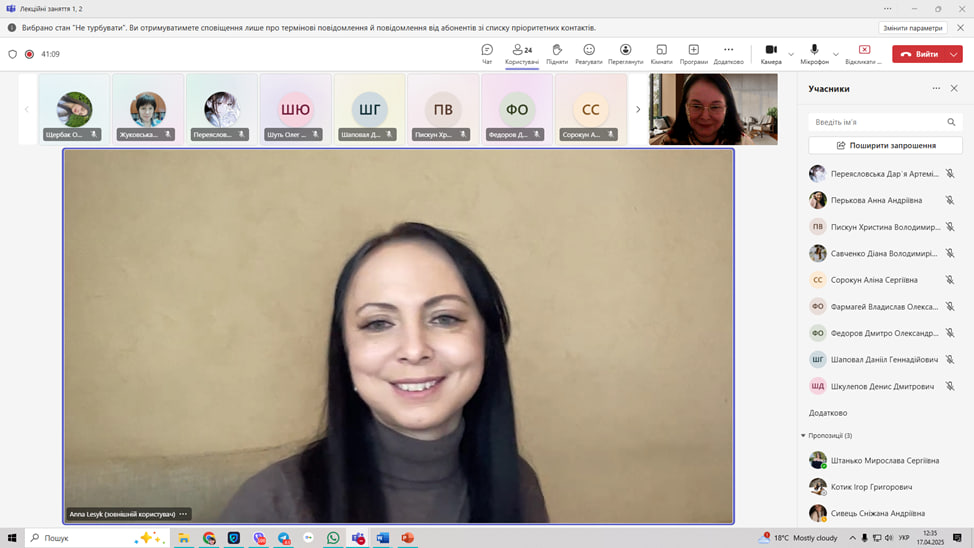Toggle the Microphone (Мікрофон)
Screen dimensions: 974x548
[814, 53]
